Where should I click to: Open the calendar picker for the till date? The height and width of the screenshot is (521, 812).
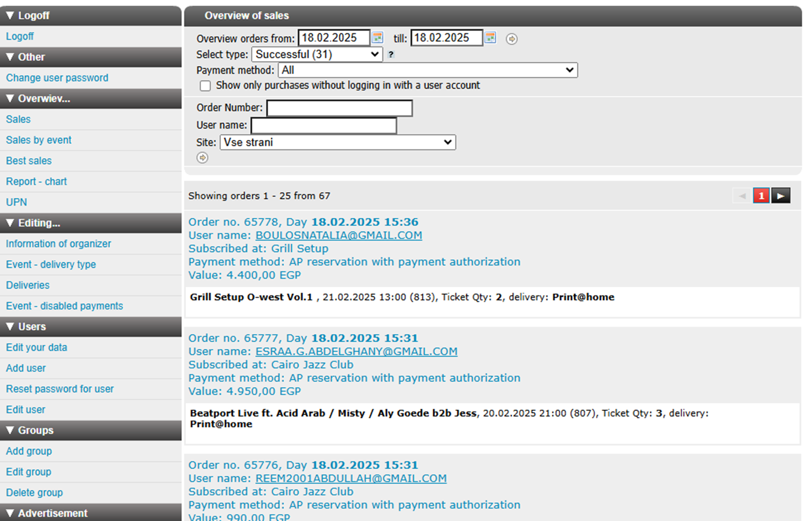tap(490, 38)
